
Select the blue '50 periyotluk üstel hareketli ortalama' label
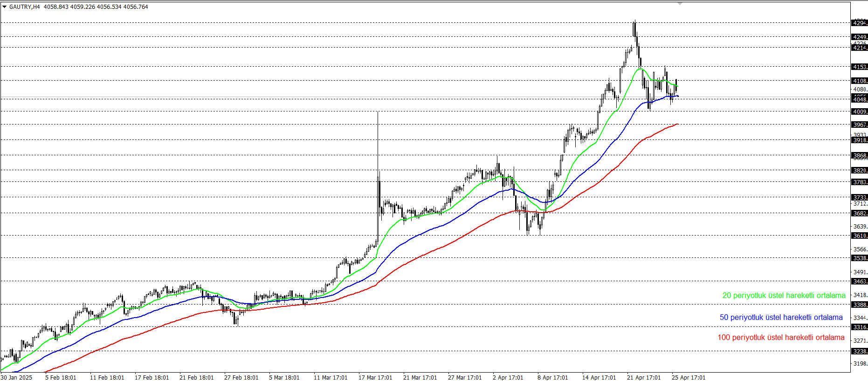(781, 318)
